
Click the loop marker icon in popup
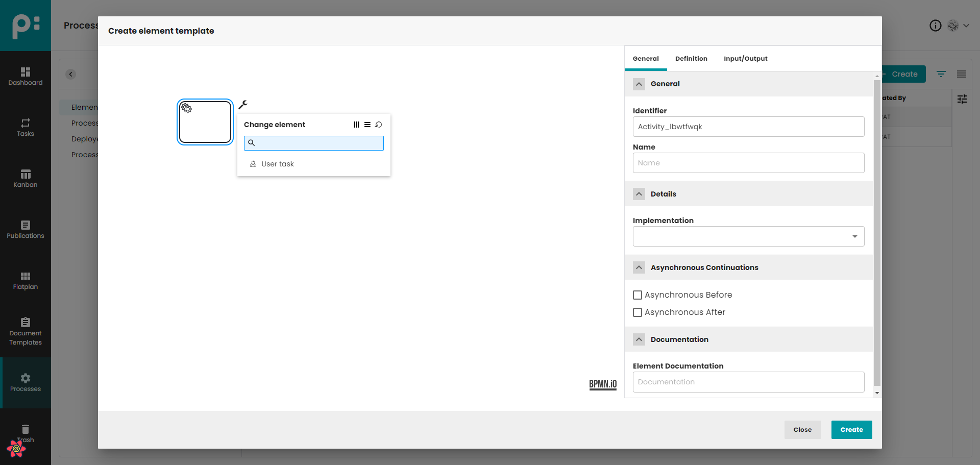(379, 125)
